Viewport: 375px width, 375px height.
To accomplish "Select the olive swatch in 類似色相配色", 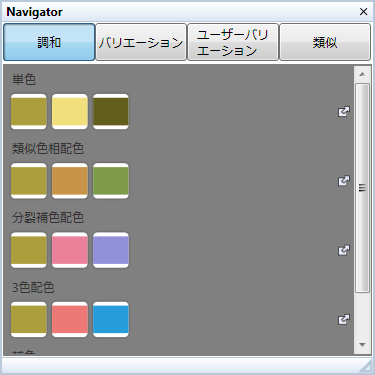I will [29, 181].
